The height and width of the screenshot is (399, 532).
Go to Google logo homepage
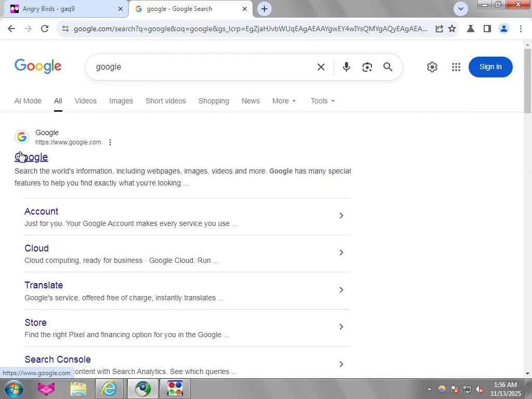click(x=38, y=66)
